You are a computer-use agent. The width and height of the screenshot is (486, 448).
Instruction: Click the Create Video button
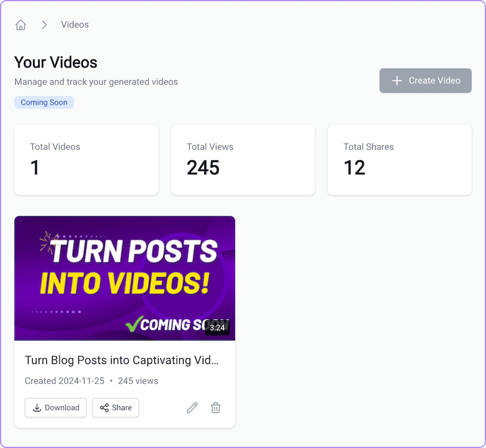coord(425,81)
